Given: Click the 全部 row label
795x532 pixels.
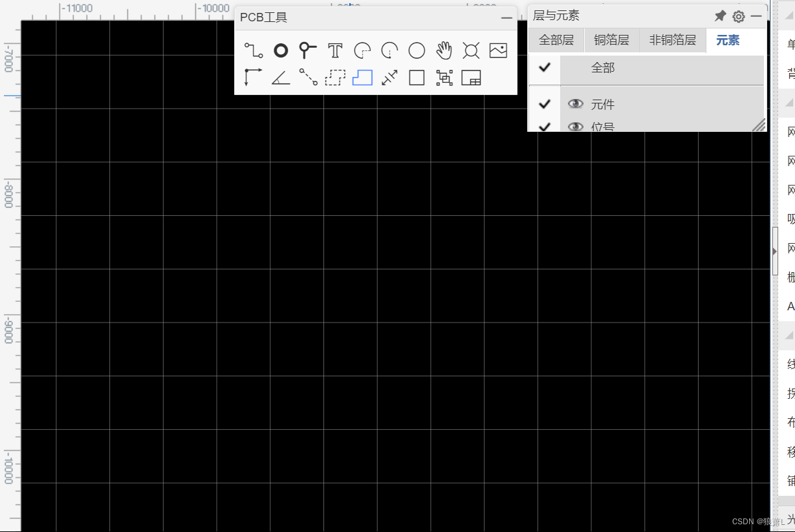Looking at the screenshot, I should click(x=603, y=67).
